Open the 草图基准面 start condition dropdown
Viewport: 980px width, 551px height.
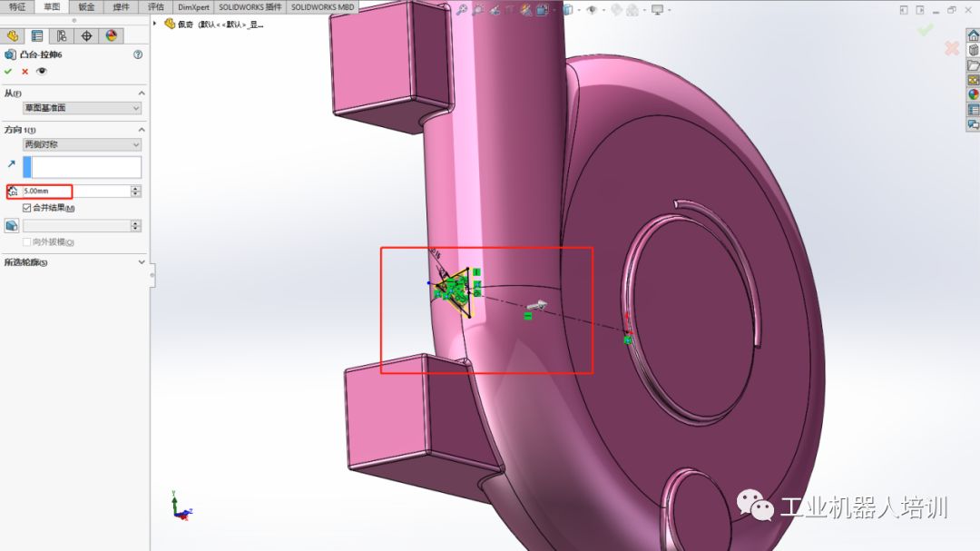coord(82,108)
